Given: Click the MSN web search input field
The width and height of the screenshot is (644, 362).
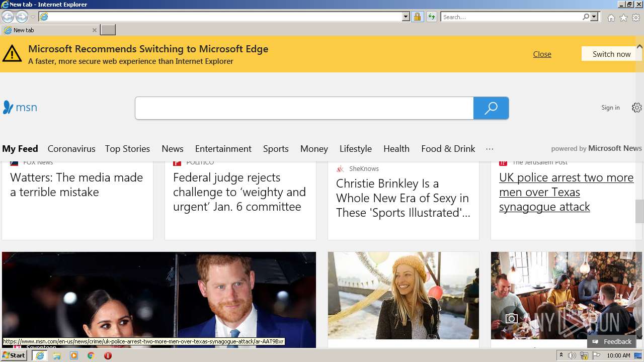Looking at the screenshot, I should (x=304, y=108).
